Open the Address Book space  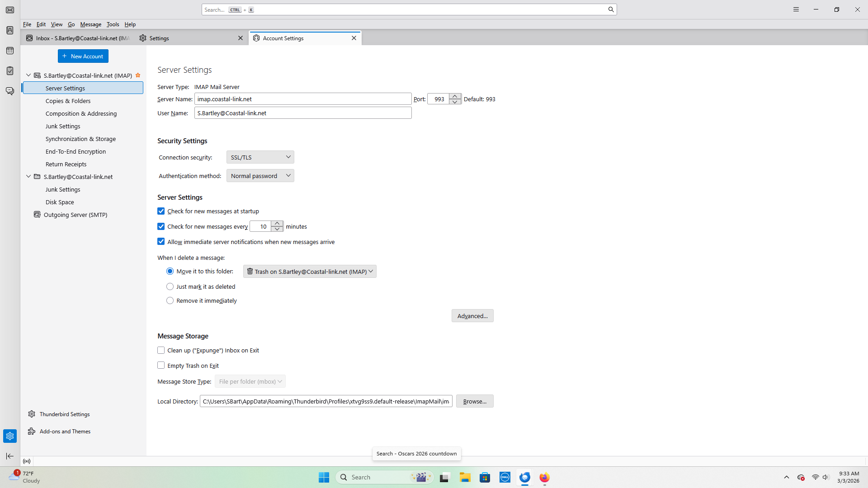coord(10,30)
